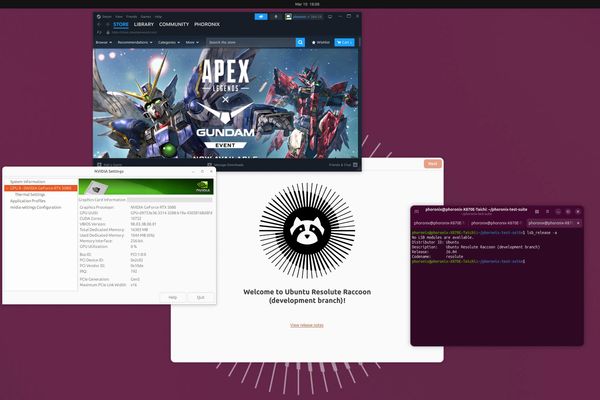This screenshot has height=400, width=600.
Task: Click the GPU Utilization label
Action: [94, 247]
